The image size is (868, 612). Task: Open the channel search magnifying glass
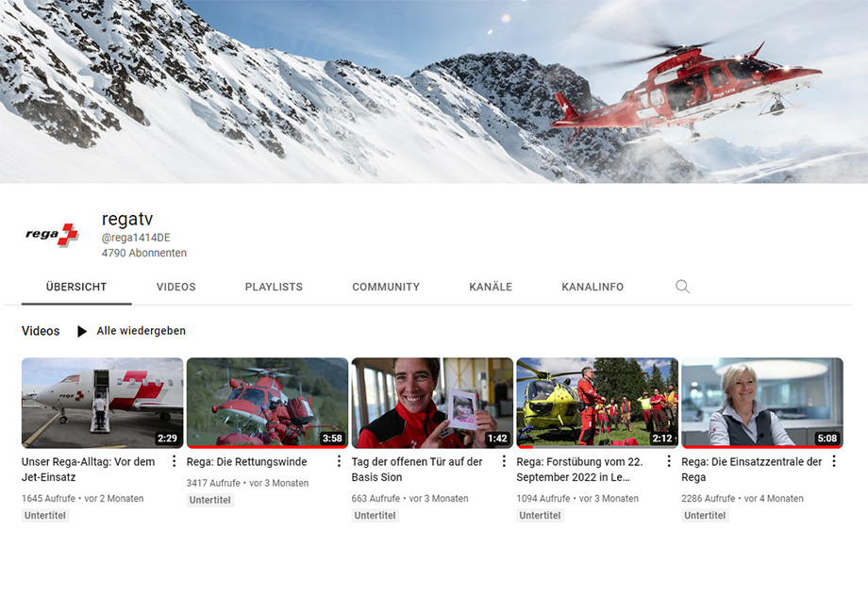tap(682, 287)
